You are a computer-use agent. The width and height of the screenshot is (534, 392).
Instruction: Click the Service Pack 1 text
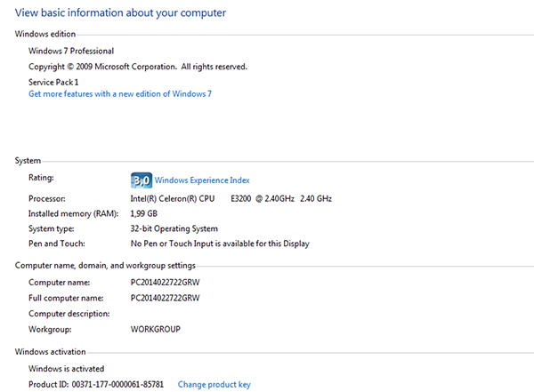click(x=53, y=83)
